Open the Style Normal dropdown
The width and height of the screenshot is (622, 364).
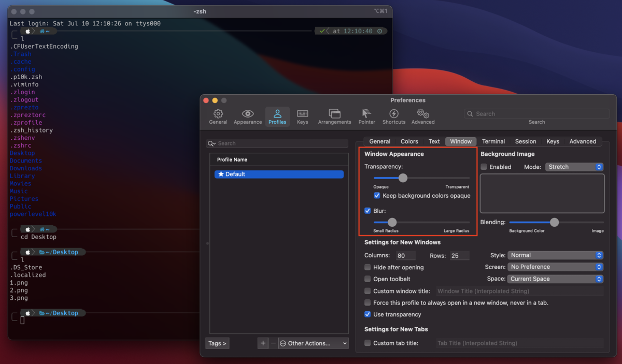coord(556,255)
